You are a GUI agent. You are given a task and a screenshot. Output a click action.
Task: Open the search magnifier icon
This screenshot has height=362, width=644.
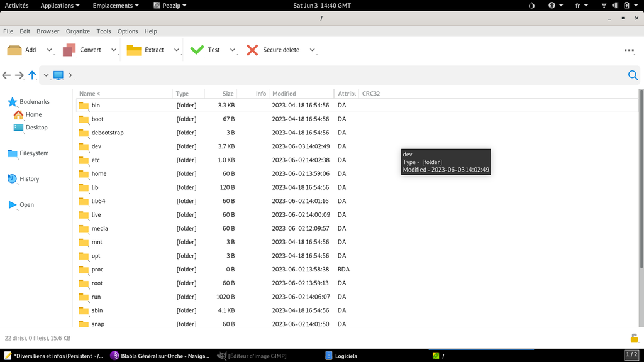point(633,75)
